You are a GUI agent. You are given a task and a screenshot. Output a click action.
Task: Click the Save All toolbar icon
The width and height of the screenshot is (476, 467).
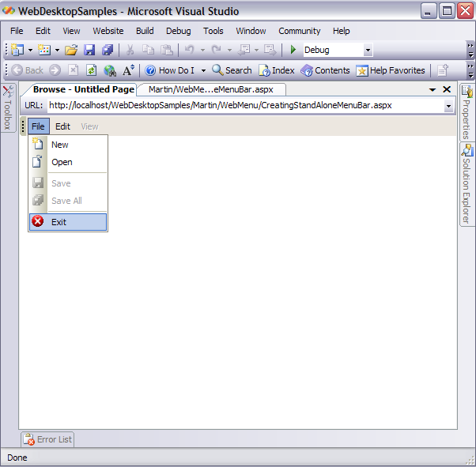108,51
